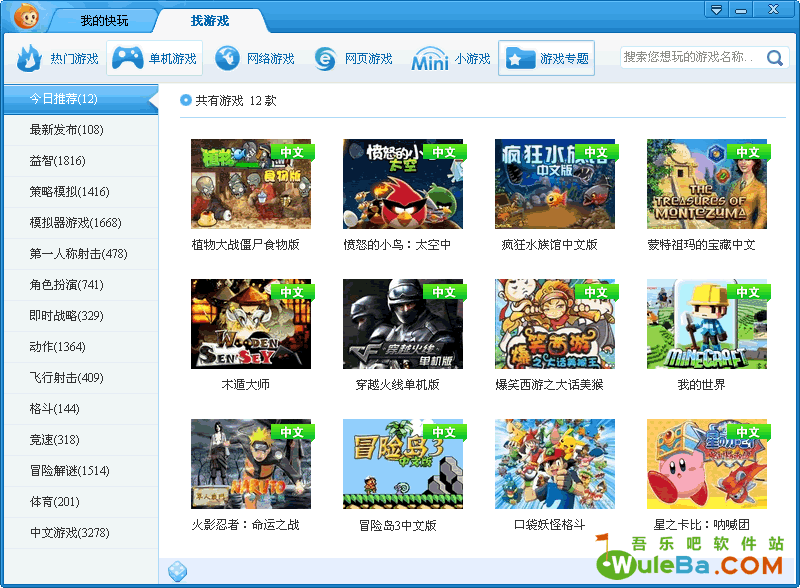Click the gamepad 单机游戏 icon

[128, 58]
